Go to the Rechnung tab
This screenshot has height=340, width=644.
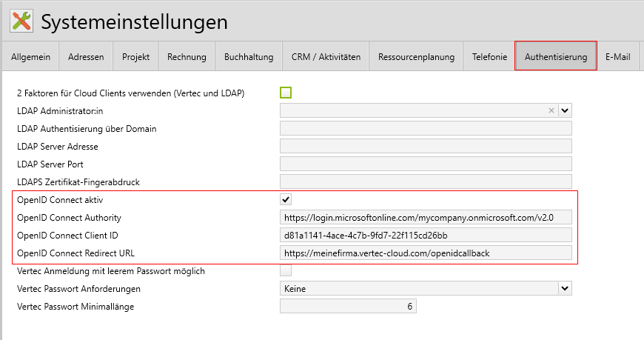click(187, 57)
